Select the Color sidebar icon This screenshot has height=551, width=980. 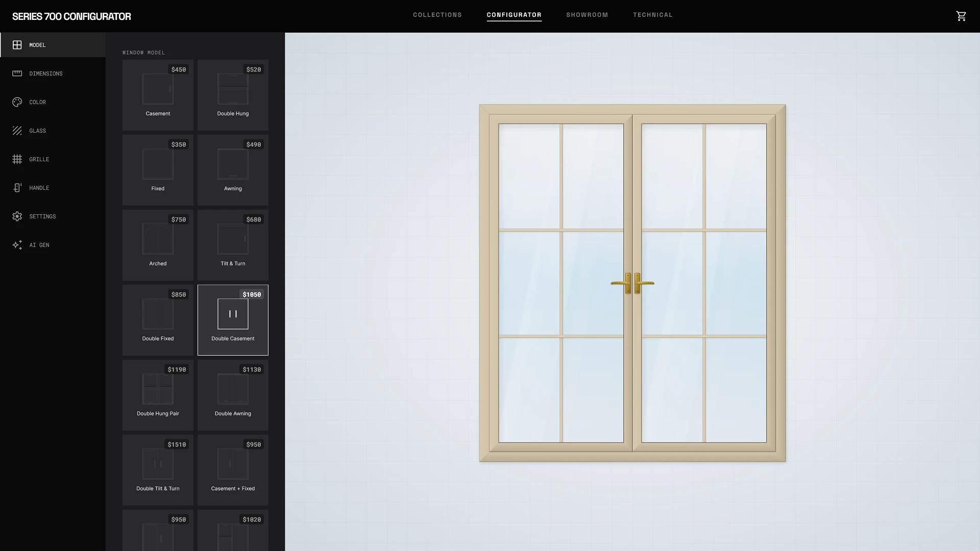17,102
